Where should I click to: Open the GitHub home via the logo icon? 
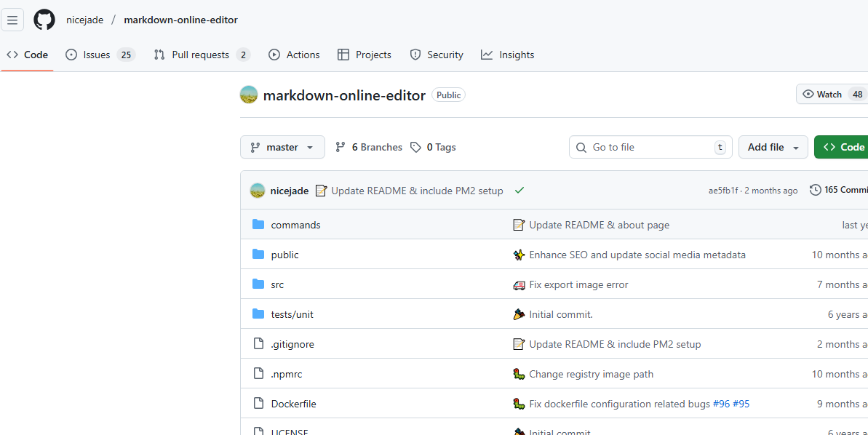pos(44,20)
